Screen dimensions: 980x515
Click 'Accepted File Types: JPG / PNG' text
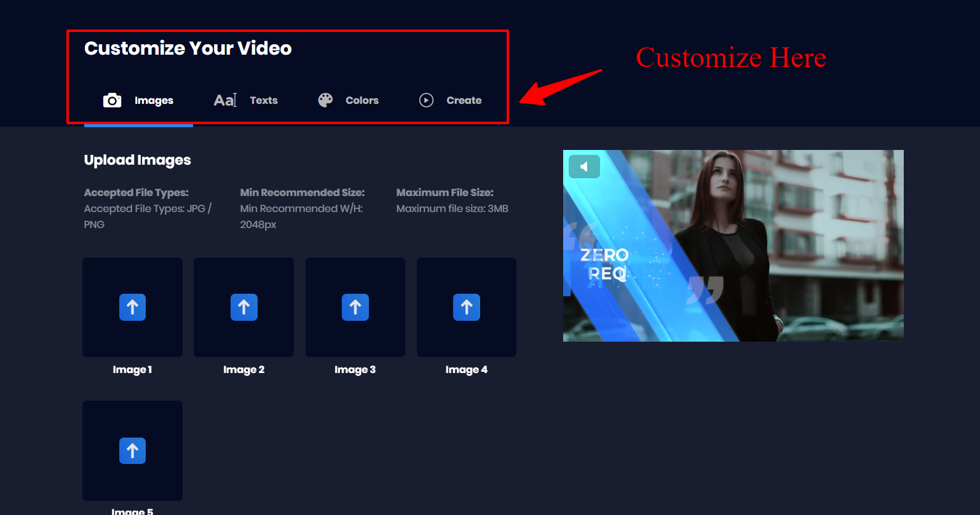[x=148, y=216]
